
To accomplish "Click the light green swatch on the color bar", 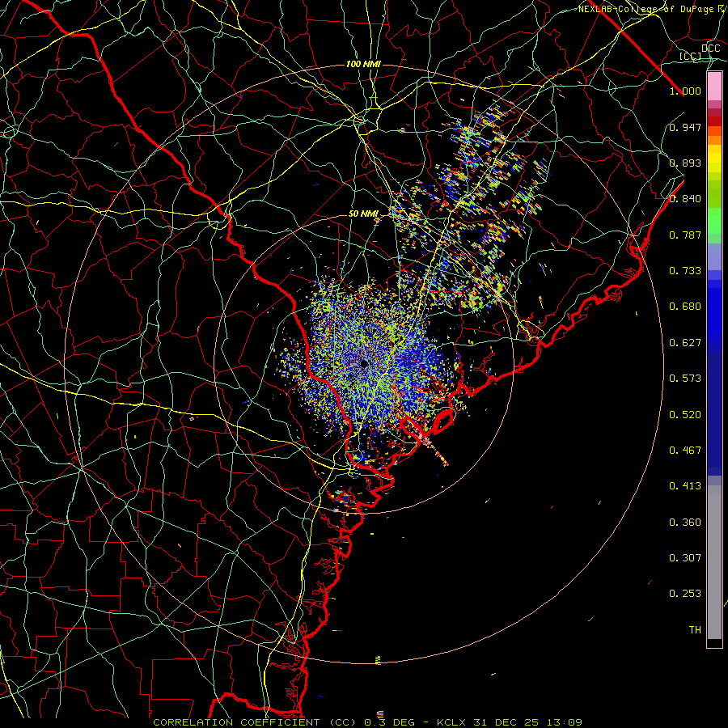I will point(714,221).
